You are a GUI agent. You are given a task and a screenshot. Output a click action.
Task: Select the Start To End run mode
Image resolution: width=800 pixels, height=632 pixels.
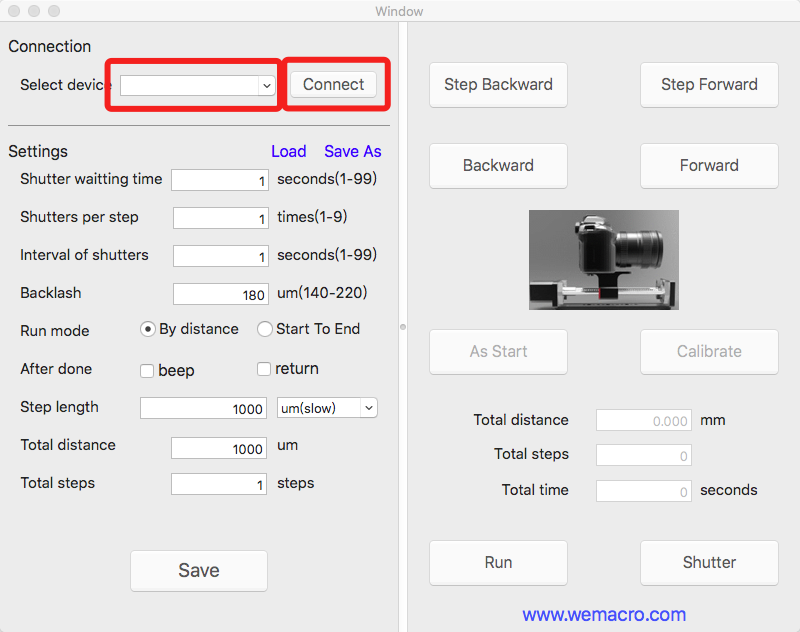[265, 330]
